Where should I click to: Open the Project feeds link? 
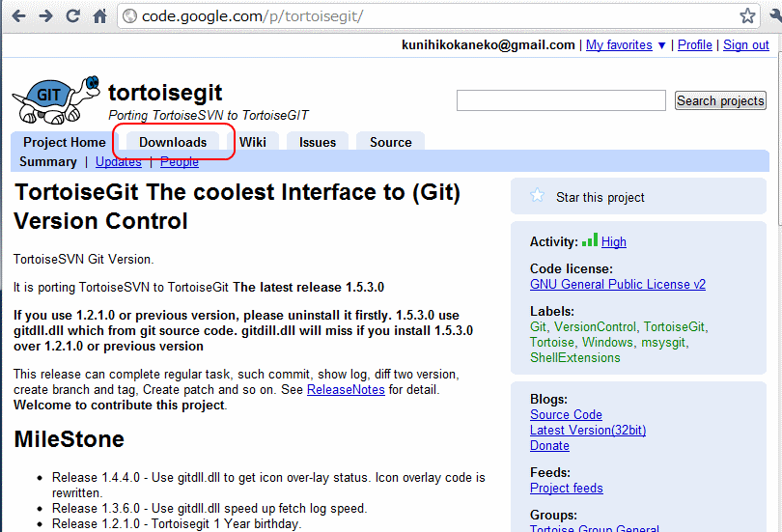[567, 489]
